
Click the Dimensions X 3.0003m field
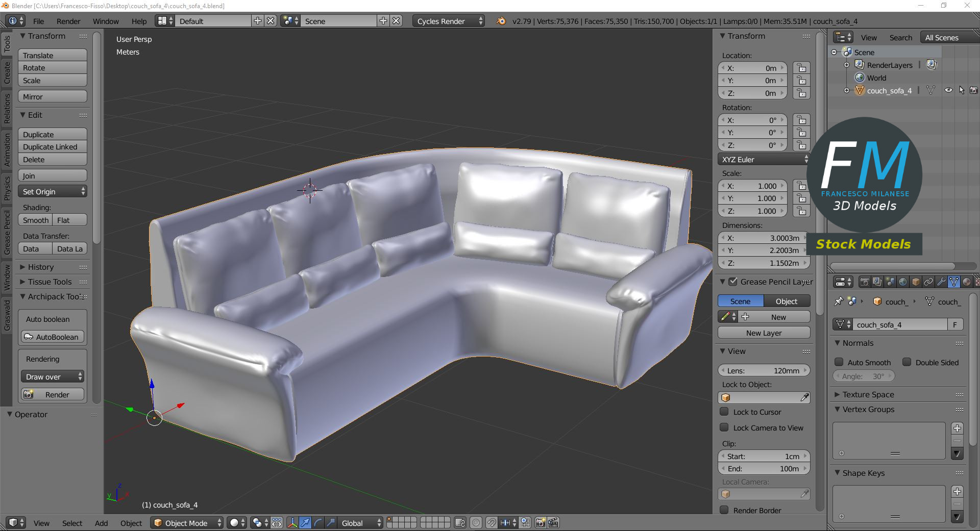point(764,238)
